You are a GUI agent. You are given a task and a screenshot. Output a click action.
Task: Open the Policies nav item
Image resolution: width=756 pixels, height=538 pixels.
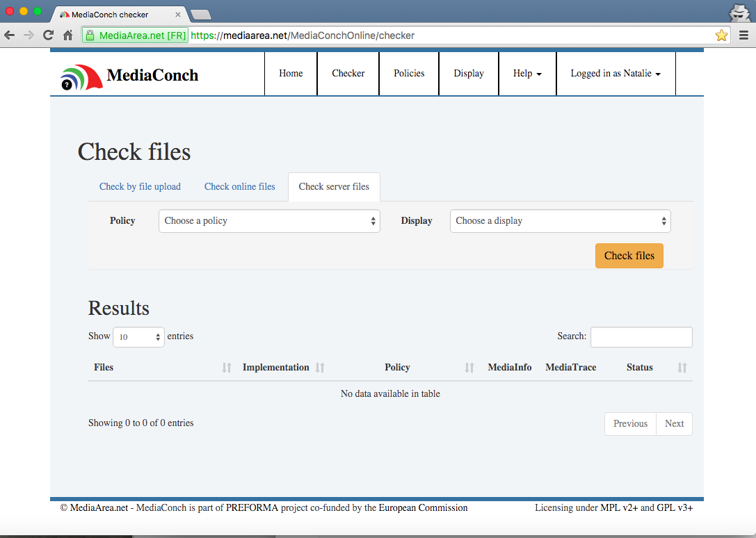[x=409, y=74]
